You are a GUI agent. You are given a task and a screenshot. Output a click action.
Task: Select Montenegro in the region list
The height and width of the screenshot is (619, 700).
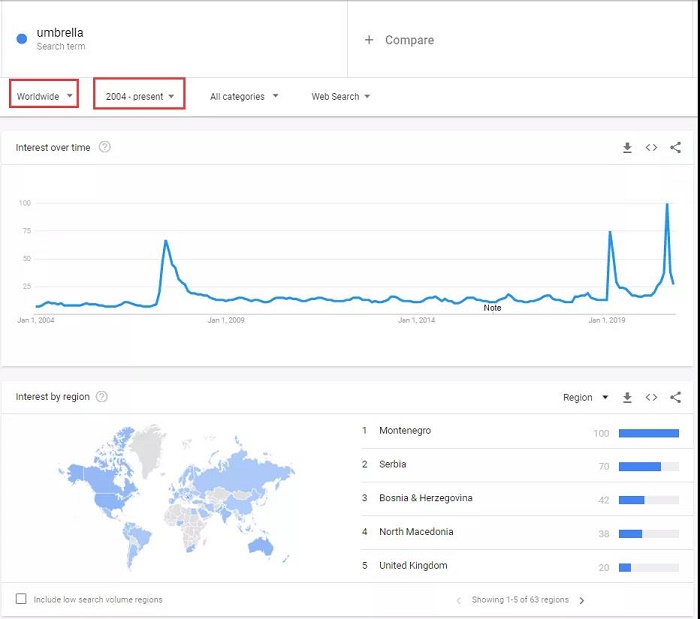pos(405,431)
